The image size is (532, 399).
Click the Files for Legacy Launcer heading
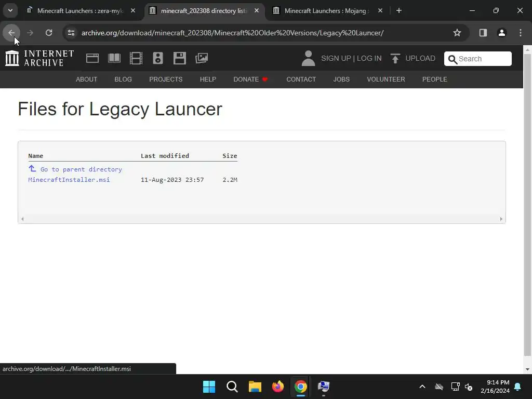(x=120, y=109)
